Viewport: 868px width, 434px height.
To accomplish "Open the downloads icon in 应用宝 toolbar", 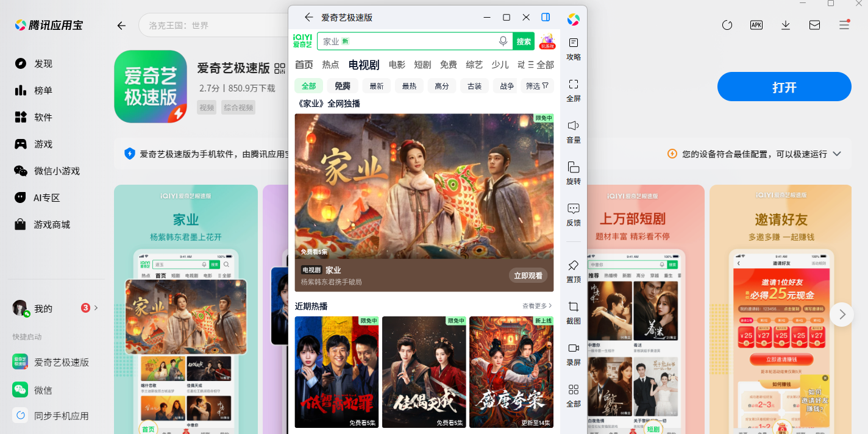I will click(786, 25).
